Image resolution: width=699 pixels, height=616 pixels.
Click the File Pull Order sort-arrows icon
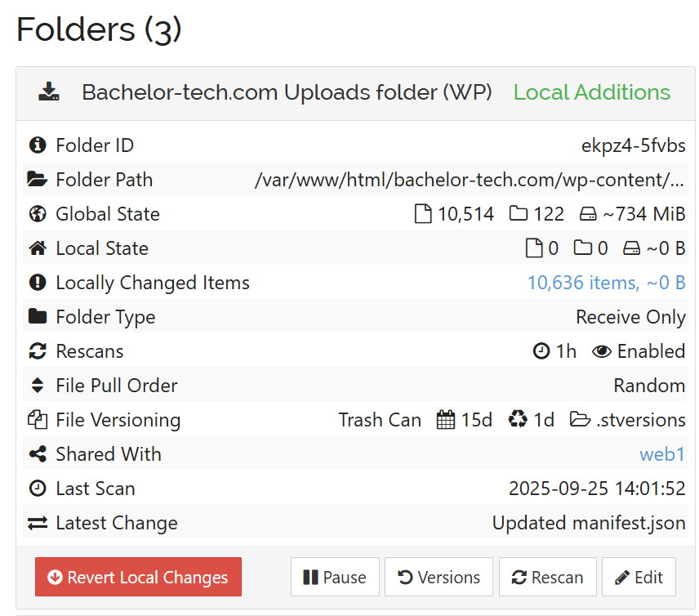38,385
